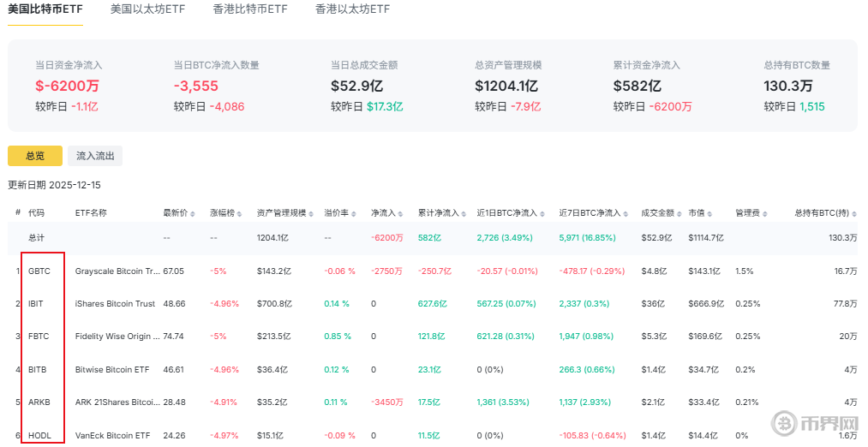Click the ETF名称 column header
Image resolution: width=868 pixels, height=447 pixels.
coord(91,213)
